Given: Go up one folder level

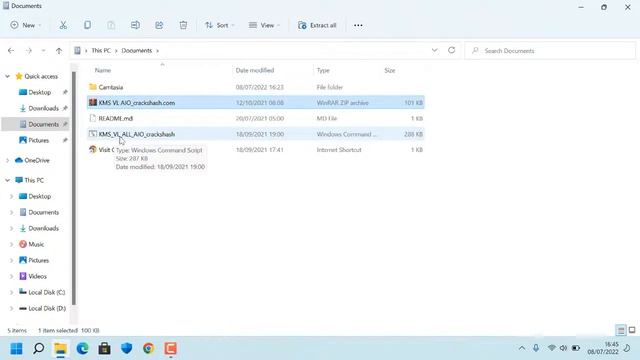Looking at the screenshot, I should (59, 51).
